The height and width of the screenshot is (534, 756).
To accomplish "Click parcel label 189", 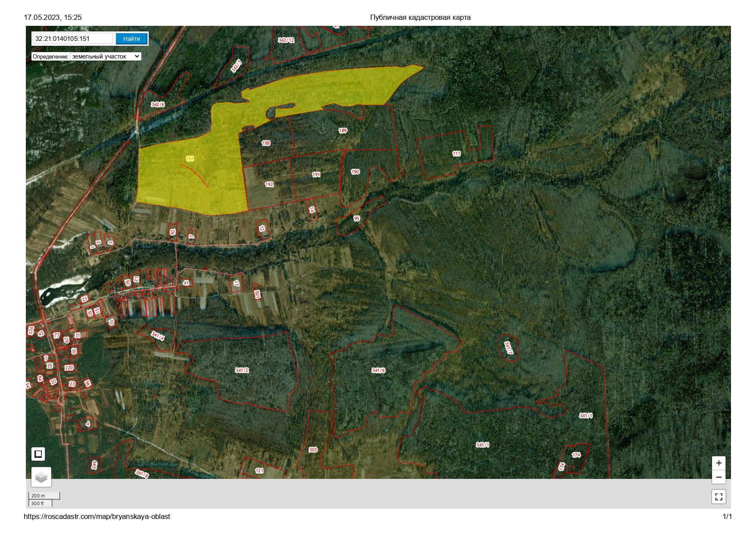I will 343,130.
